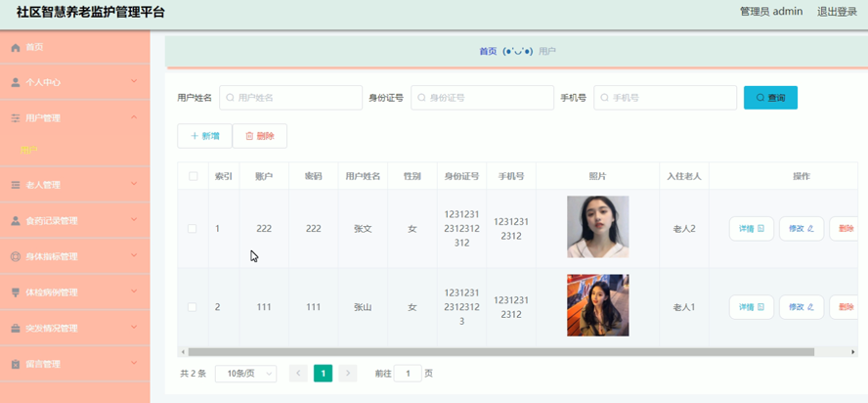Expand 食药记录管理 menu chevron

(134, 219)
